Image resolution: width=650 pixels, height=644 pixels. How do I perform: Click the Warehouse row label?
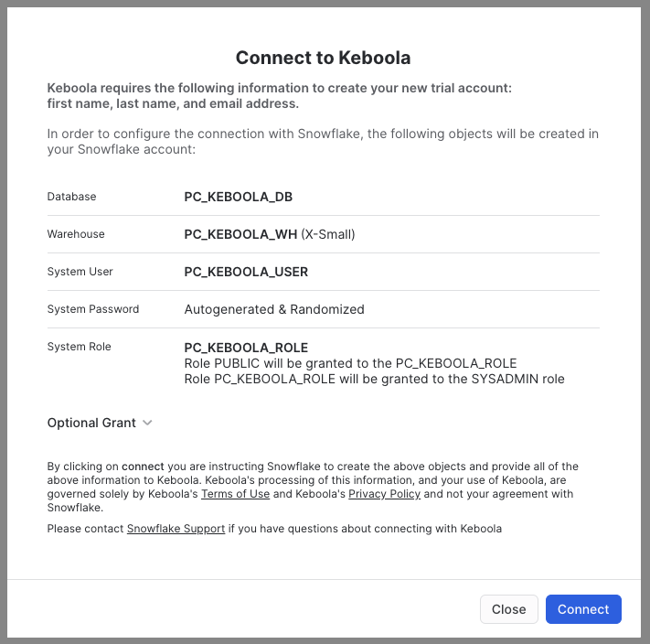(x=76, y=234)
